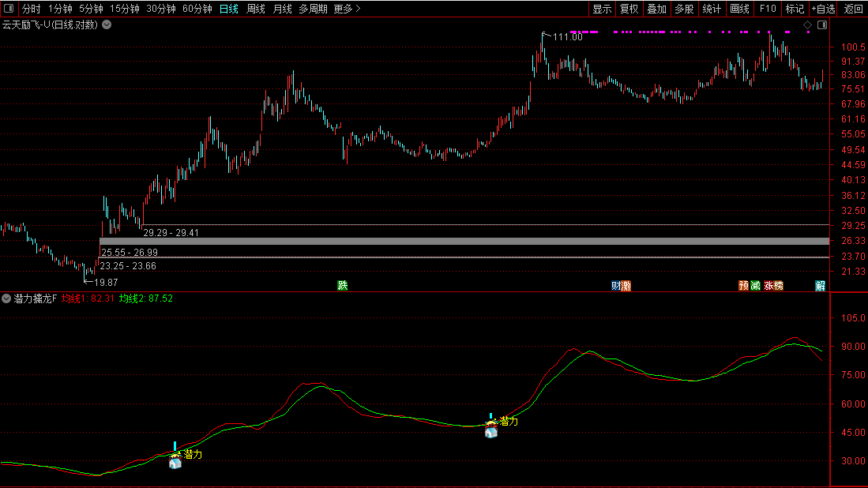
Task: Click the 45.00 indicator axis label
Action: point(853,433)
